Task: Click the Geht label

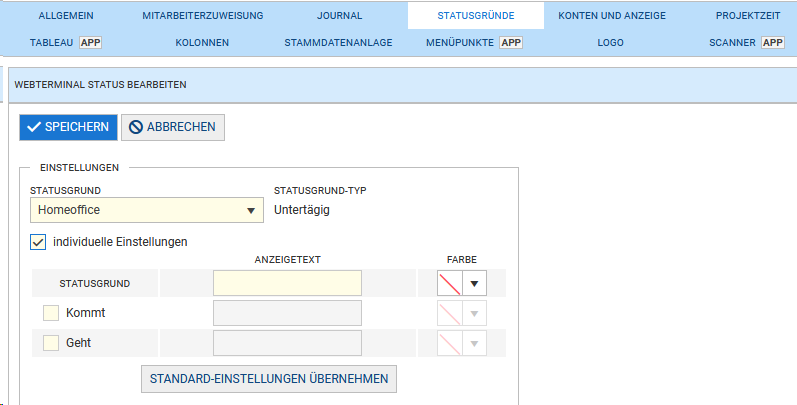Action: click(78, 343)
